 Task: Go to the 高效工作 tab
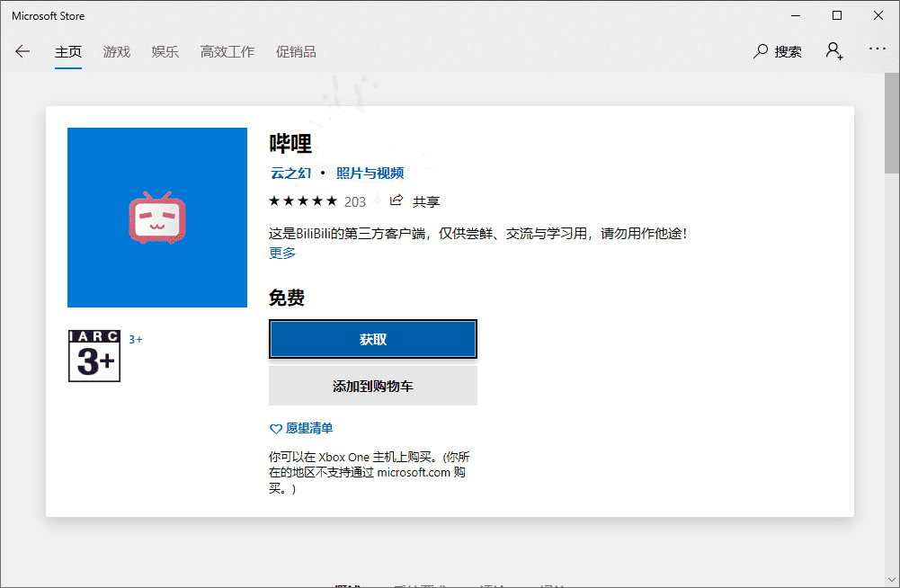pyautogui.click(x=227, y=52)
